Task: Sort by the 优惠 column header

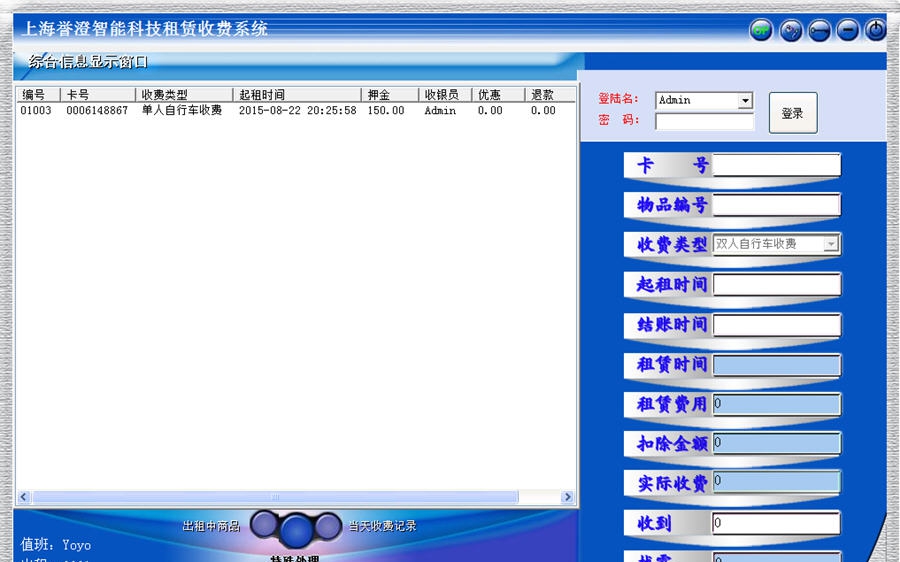Action: coord(499,95)
